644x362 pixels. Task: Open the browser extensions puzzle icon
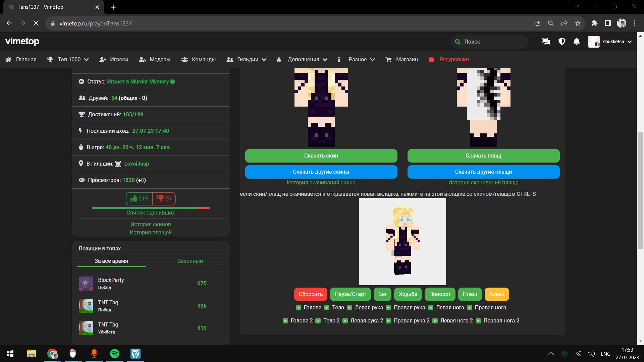(x=594, y=23)
